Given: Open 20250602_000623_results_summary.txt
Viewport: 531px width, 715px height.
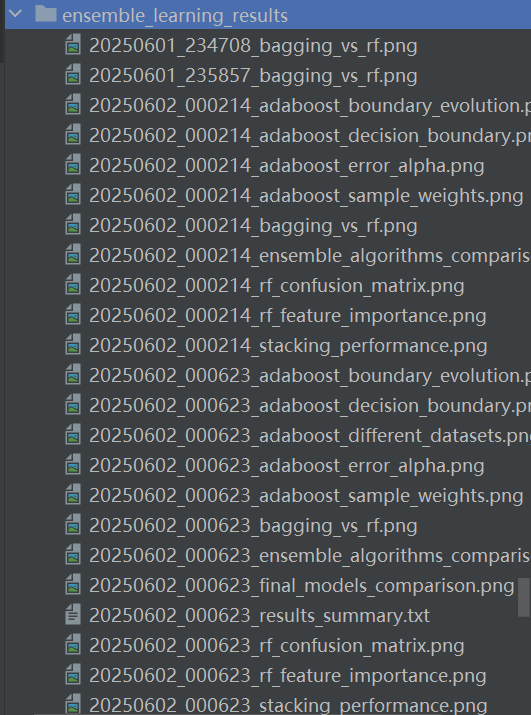Looking at the screenshot, I should (260, 616).
